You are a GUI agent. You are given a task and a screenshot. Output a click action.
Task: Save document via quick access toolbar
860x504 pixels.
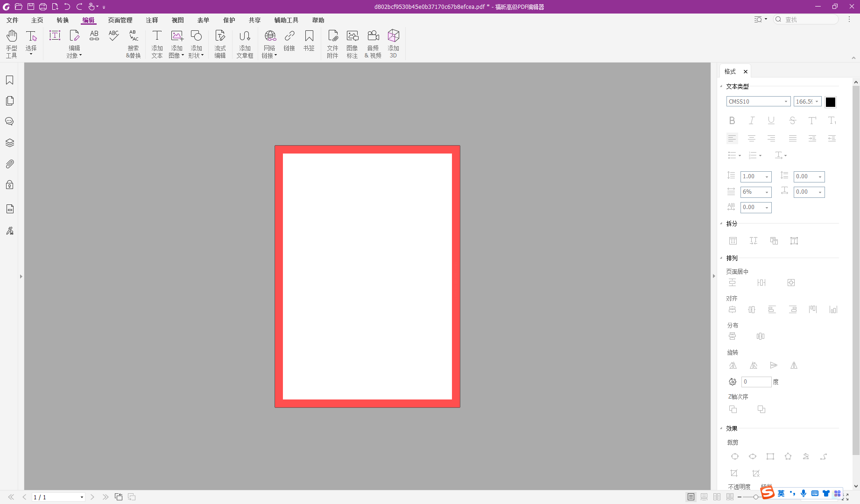[x=30, y=7]
